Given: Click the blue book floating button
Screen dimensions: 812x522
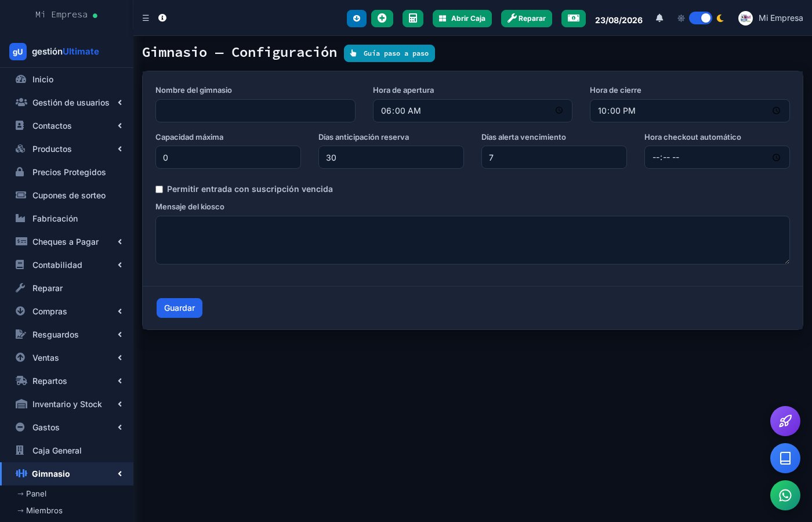Looking at the screenshot, I should pos(785,458).
